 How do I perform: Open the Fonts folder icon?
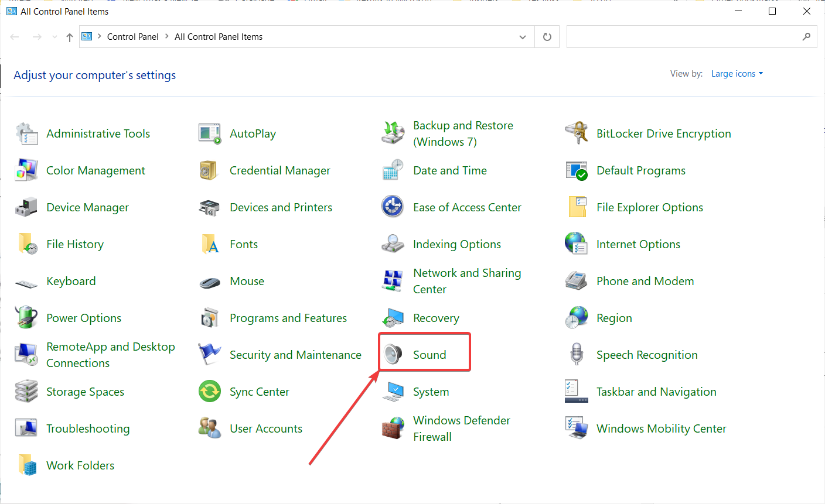point(210,244)
